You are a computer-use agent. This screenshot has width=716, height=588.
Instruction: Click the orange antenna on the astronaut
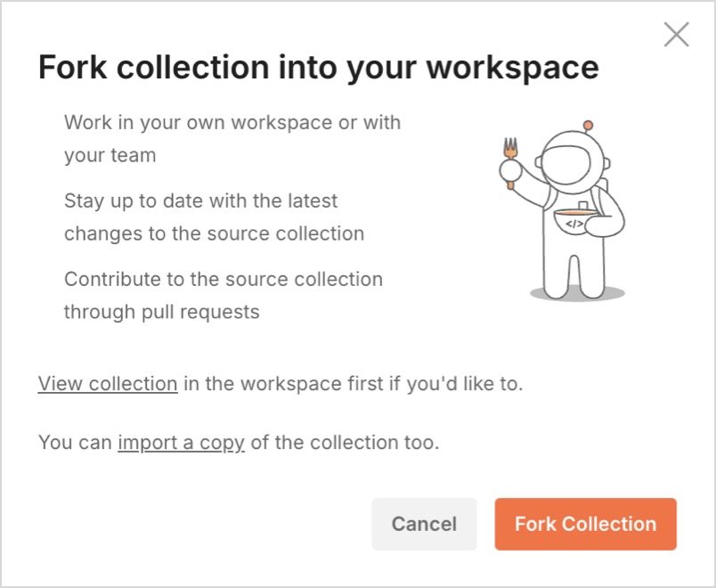tap(588, 125)
